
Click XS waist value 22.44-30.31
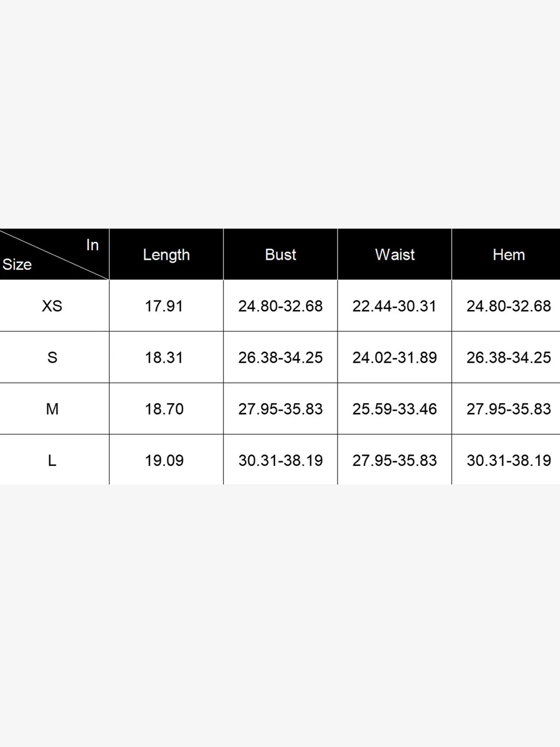tap(394, 306)
